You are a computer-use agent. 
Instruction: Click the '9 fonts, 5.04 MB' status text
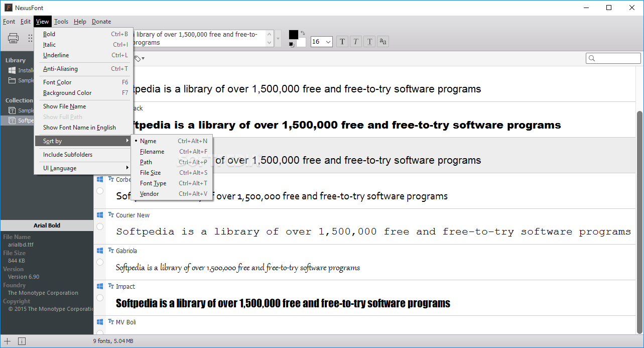(113, 341)
